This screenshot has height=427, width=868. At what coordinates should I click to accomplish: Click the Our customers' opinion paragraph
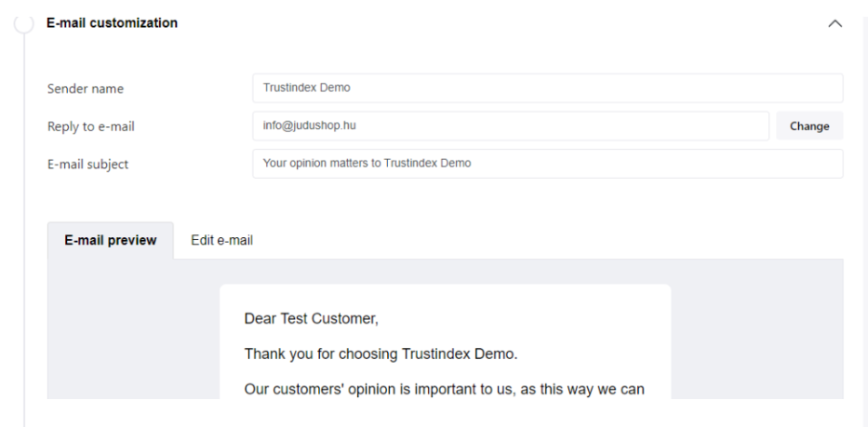point(444,388)
